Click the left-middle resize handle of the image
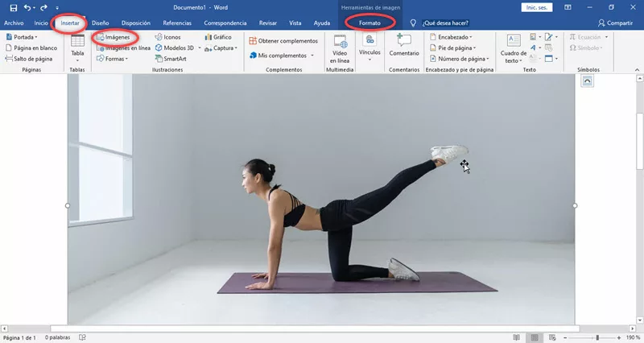Screen dimensions: 644x343 point(68,205)
